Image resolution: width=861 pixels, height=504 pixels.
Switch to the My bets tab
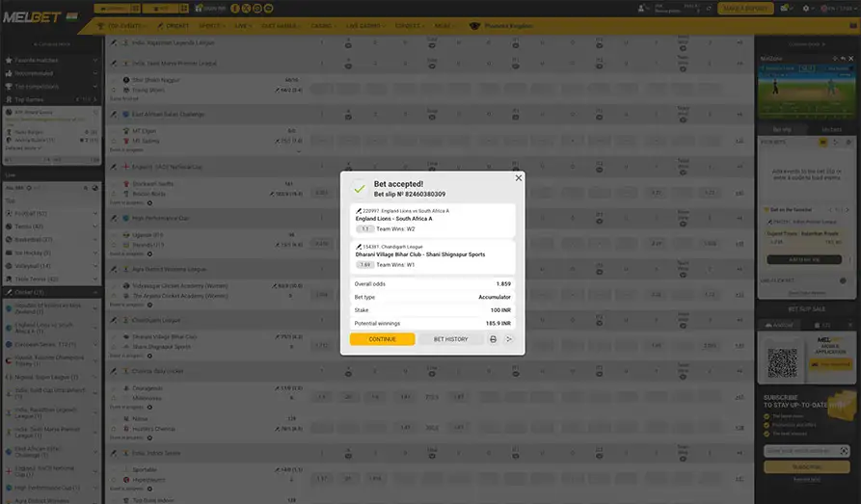(831, 129)
